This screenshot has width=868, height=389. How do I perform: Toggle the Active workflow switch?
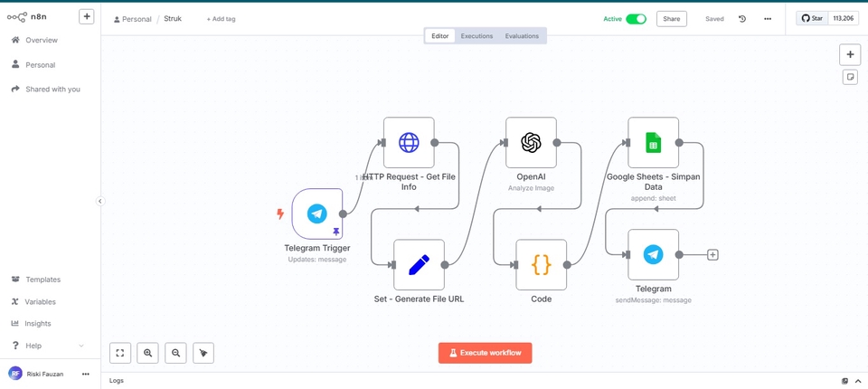tap(636, 19)
